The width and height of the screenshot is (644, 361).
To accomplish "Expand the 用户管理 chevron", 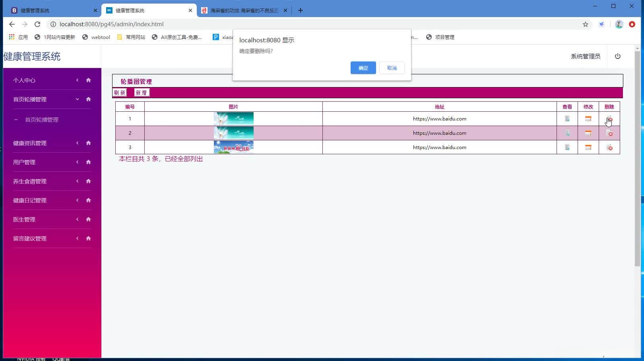I will [x=77, y=162].
